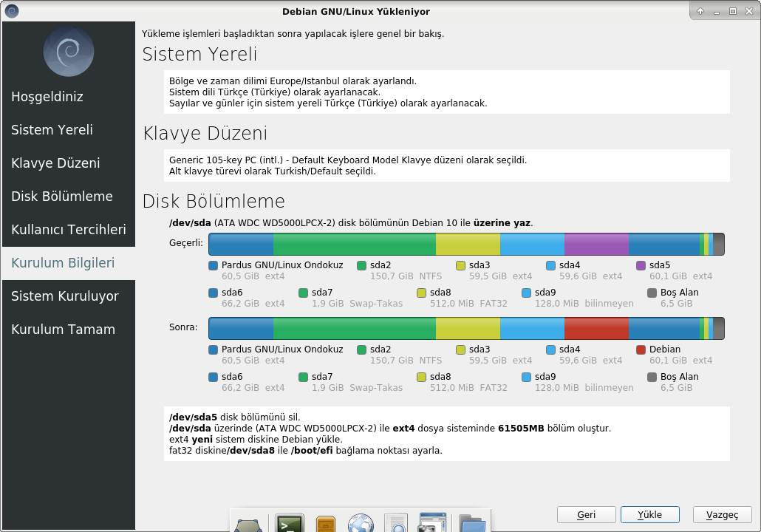Click the light blue sda4 segment in Geçerli bar
This screenshot has height=532, width=761.
(x=533, y=244)
